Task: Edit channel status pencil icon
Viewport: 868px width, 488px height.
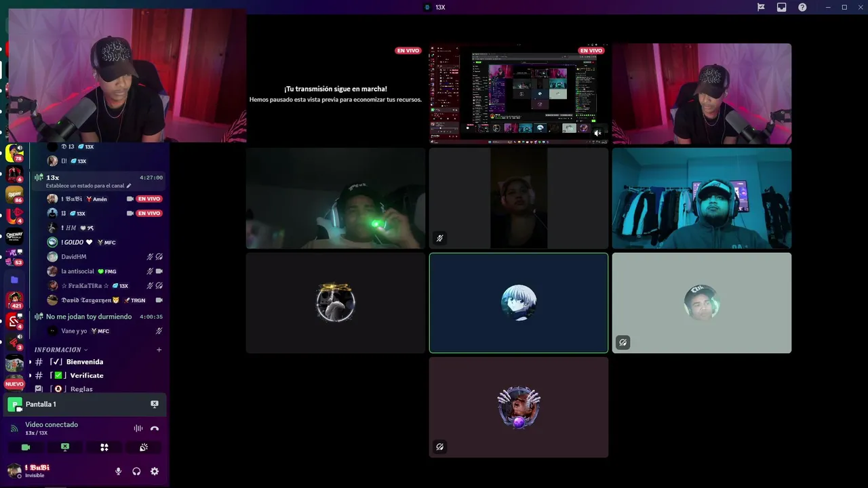Action: [129, 186]
